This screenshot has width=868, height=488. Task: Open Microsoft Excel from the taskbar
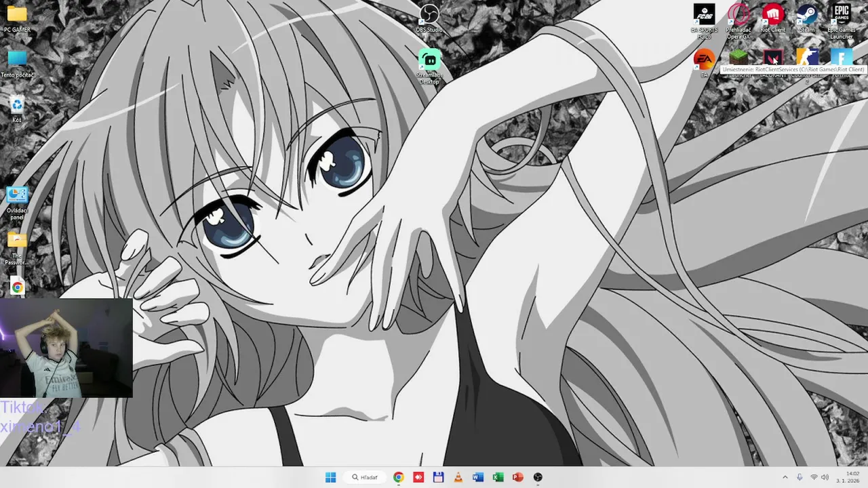pos(498,477)
